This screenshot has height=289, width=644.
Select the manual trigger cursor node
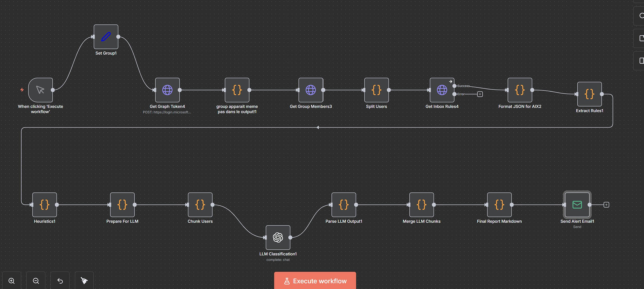click(40, 90)
